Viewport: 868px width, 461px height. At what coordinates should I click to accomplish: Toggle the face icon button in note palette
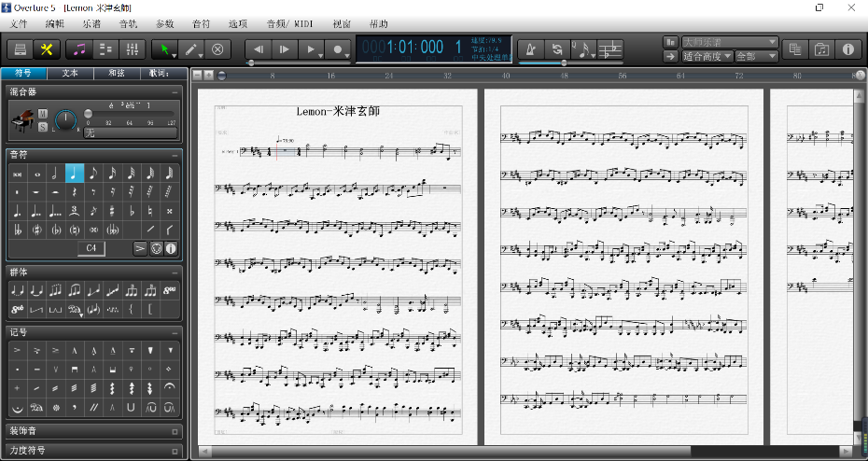pos(156,249)
